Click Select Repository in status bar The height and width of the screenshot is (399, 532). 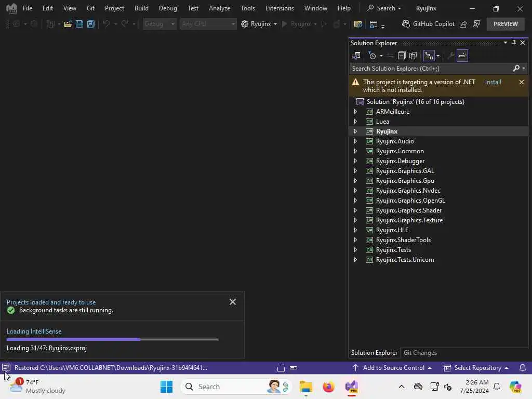[476, 368]
